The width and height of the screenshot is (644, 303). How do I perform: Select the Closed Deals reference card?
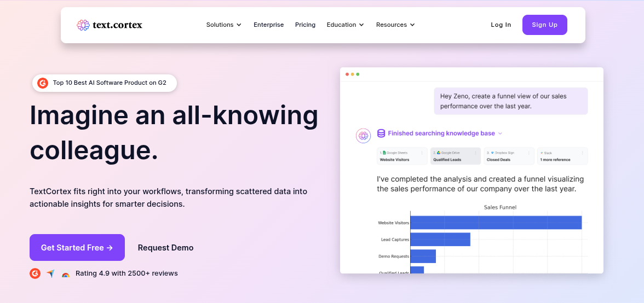[x=509, y=156]
